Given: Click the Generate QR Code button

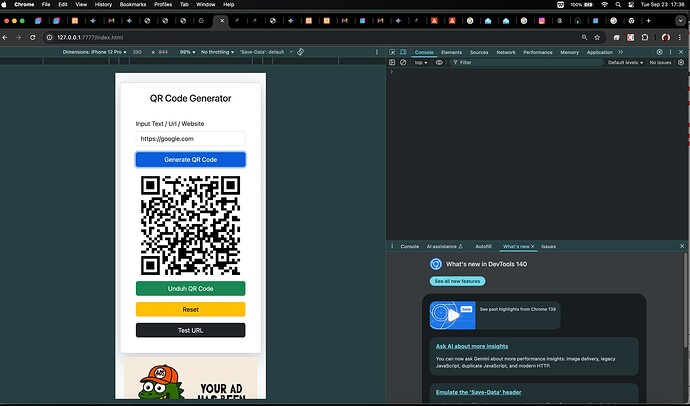Looking at the screenshot, I should [190, 160].
